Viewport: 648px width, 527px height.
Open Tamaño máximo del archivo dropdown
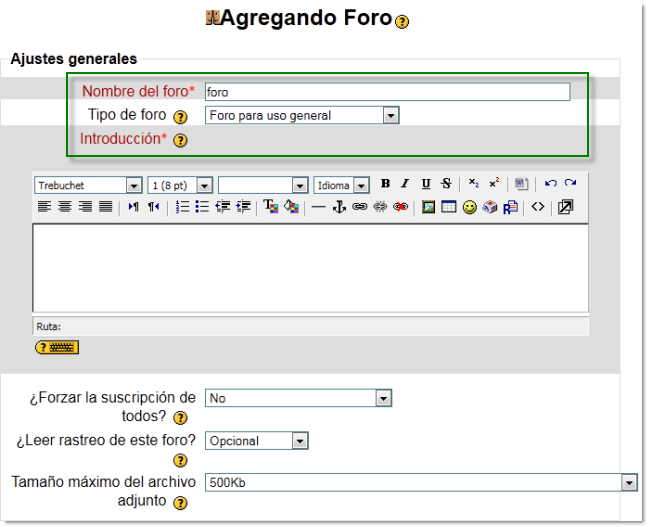point(629,483)
